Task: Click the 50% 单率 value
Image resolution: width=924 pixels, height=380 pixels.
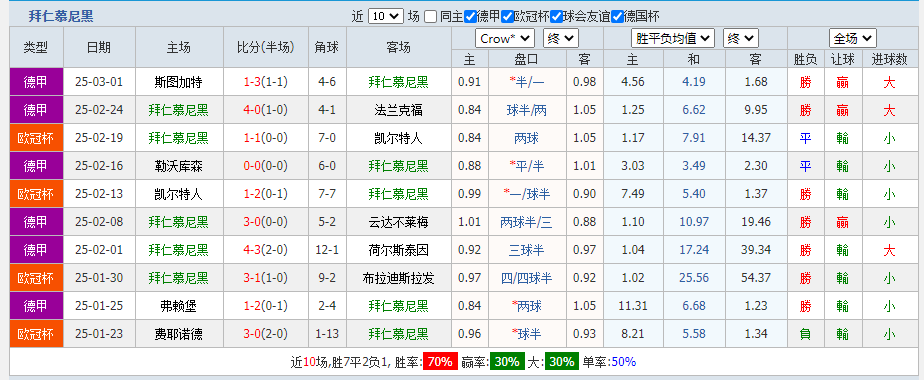Action: (623, 362)
